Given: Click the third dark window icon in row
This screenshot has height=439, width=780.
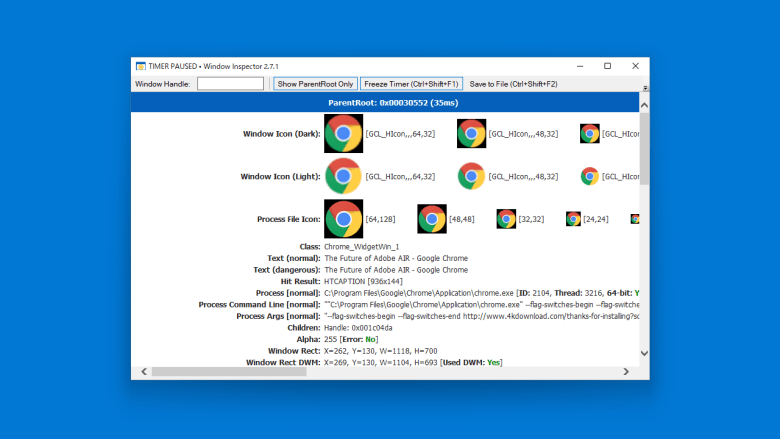Looking at the screenshot, I should point(589,134).
